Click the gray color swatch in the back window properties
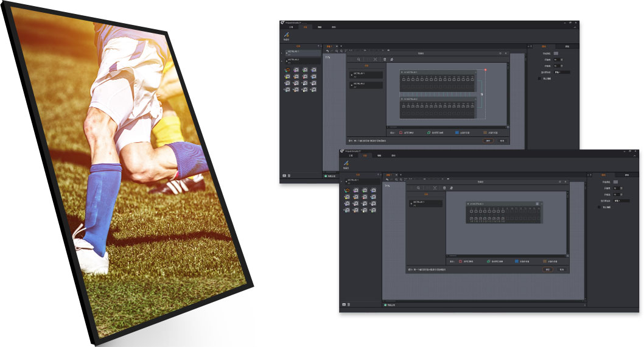Screen dimensions: 644x347 (x=556, y=54)
